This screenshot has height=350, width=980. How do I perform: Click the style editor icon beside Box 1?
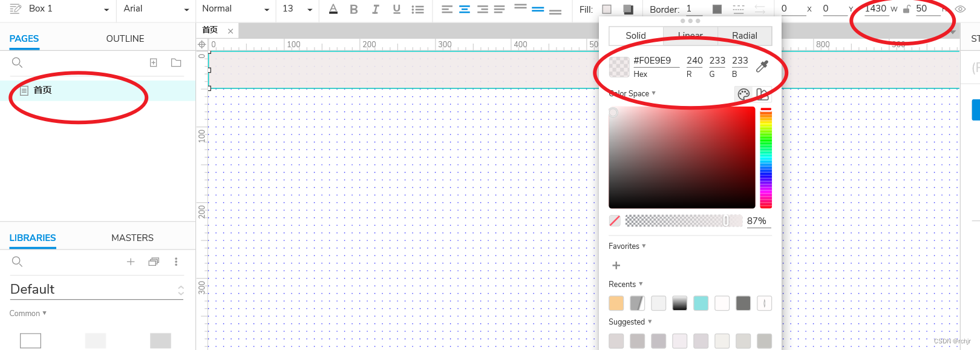(16, 8)
